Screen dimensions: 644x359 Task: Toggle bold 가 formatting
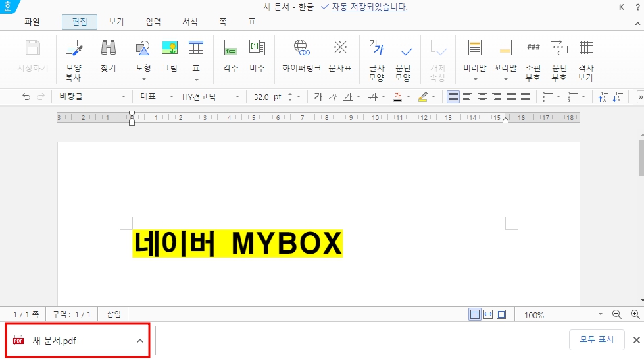coord(318,97)
